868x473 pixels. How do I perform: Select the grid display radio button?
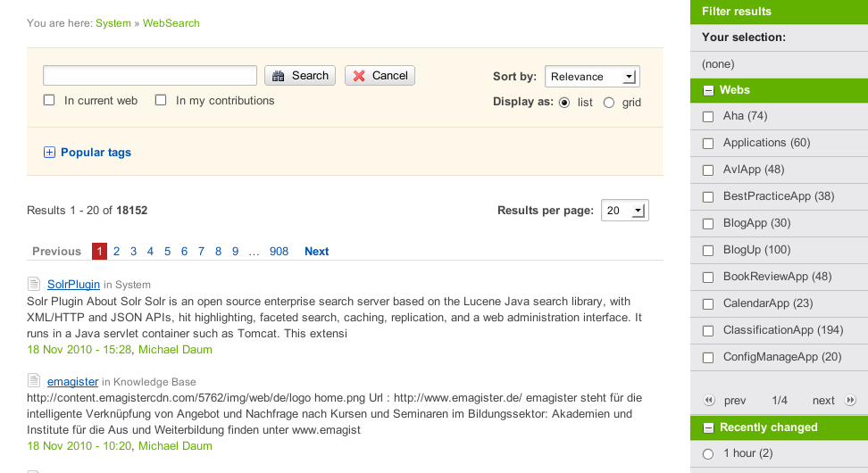click(609, 103)
